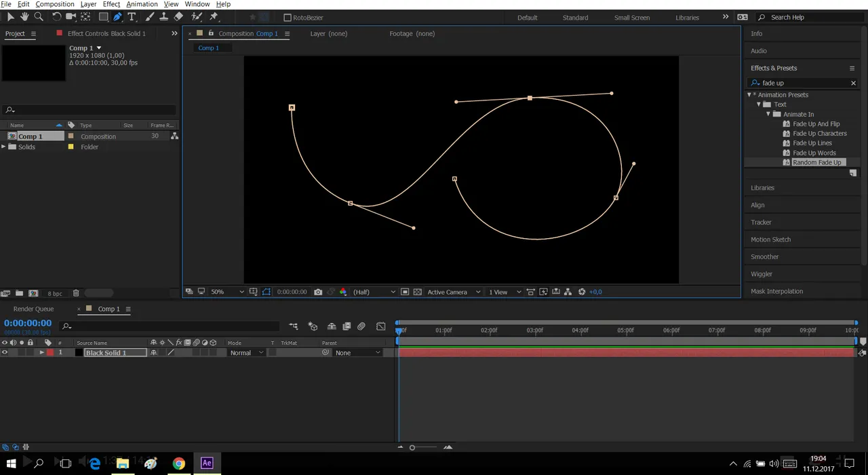Clear the fade up effects search

point(853,83)
